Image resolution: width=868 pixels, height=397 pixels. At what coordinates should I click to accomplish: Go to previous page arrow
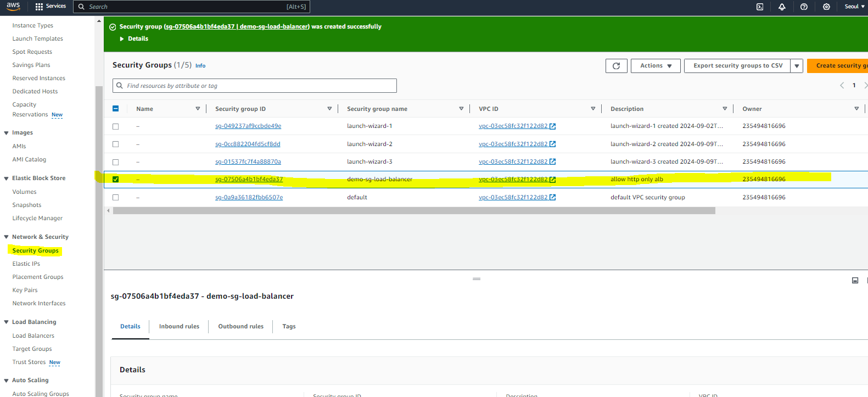(x=842, y=85)
